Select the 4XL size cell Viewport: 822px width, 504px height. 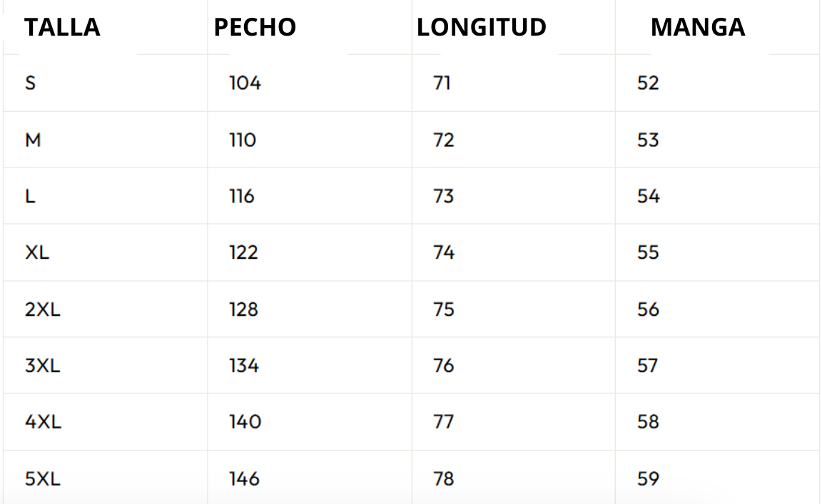[43, 422]
